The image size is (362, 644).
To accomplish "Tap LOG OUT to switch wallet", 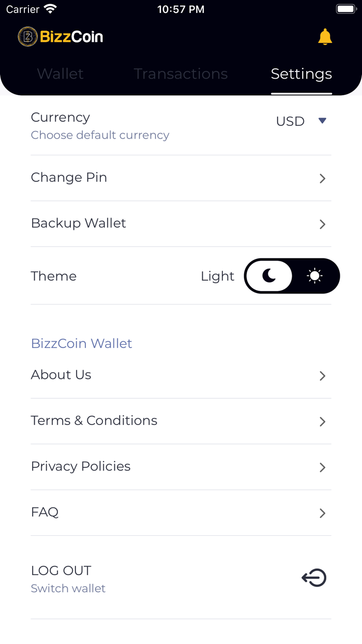I will [61, 570].
